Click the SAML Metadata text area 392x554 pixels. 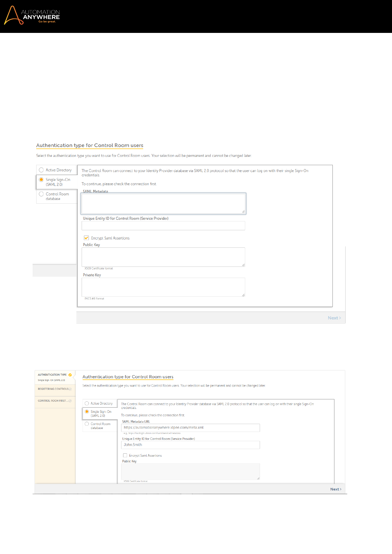[163, 204]
